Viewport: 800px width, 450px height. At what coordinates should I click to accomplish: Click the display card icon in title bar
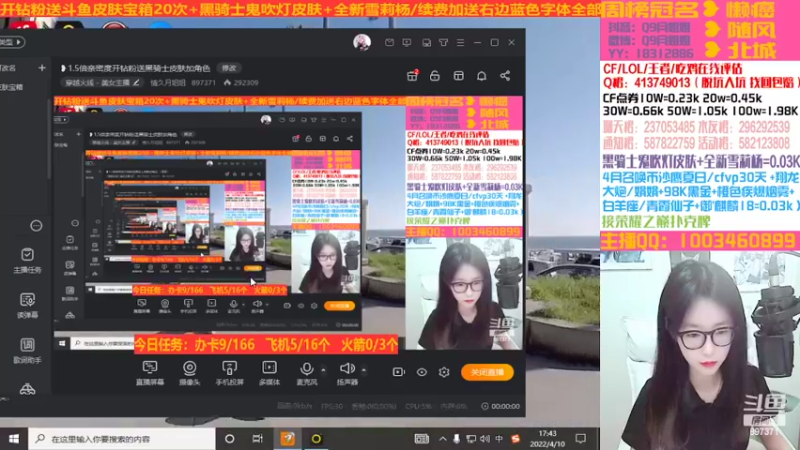pos(427,43)
